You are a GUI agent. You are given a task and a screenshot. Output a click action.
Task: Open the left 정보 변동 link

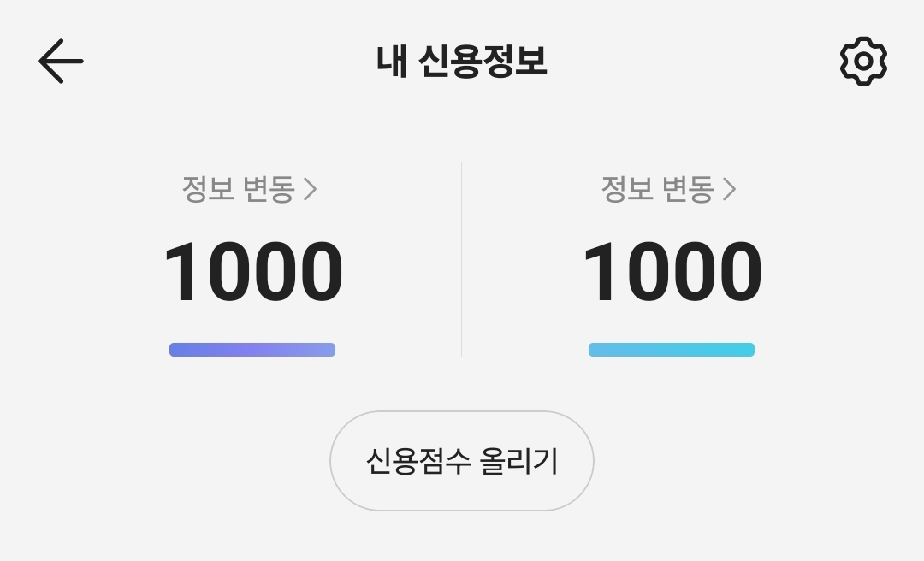[238, 189]
